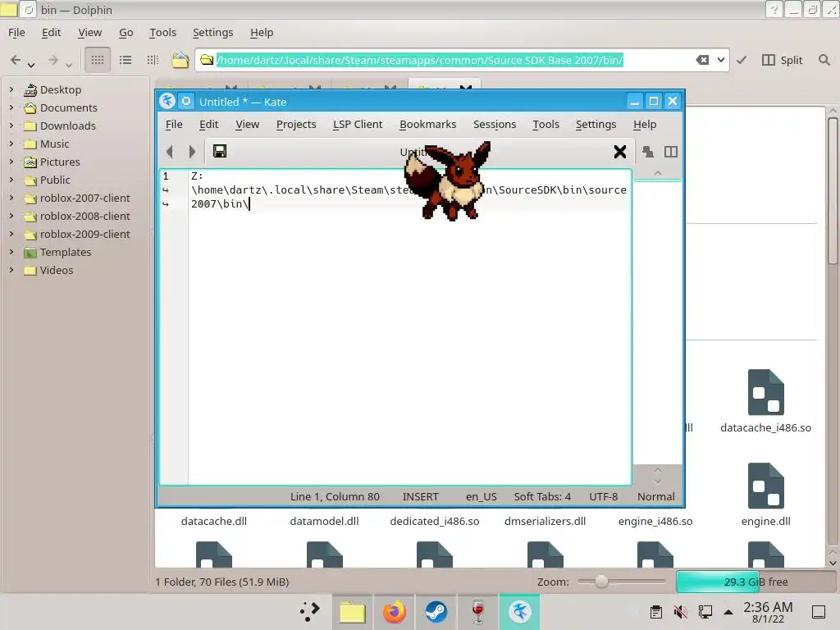Viewport: 840px width, 630px height.
Task: Open Kate Projects menu
Action: (x=296, y=125)
